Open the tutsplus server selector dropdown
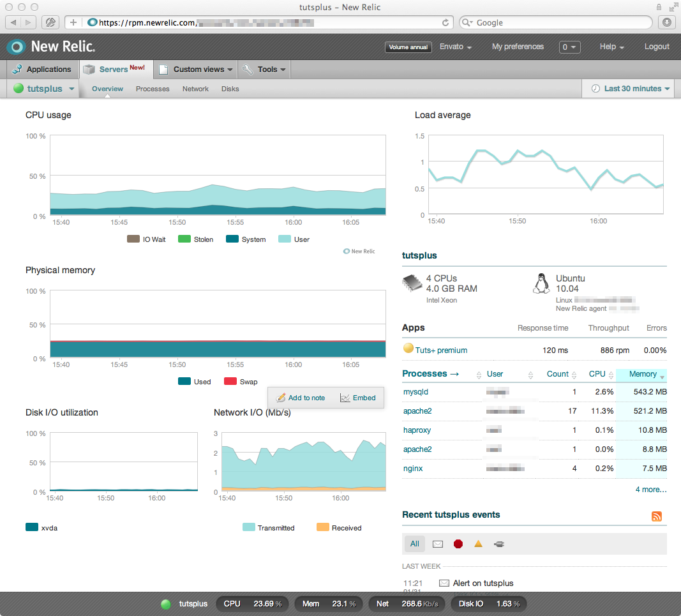The height and width of the screenshot is (616, 681). (44, 89)
